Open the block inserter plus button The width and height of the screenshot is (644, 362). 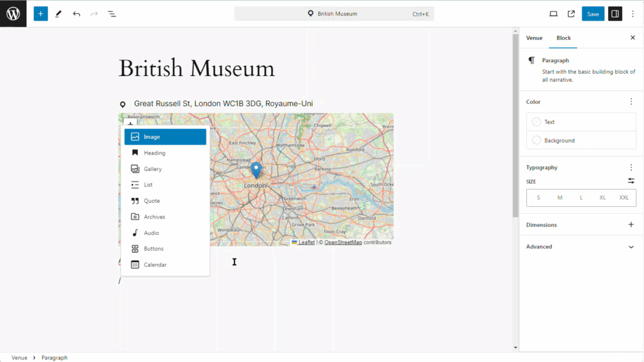pyautogui.click(x=41, y=13)
